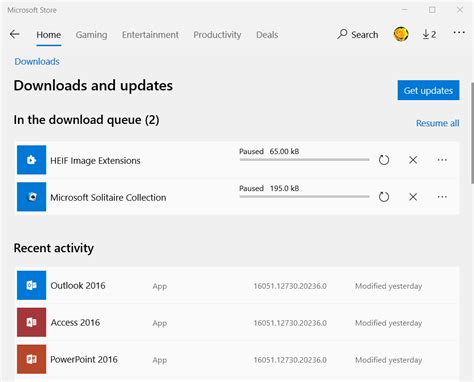
Task: Click the Resume all link
Action: coord(438,123)
